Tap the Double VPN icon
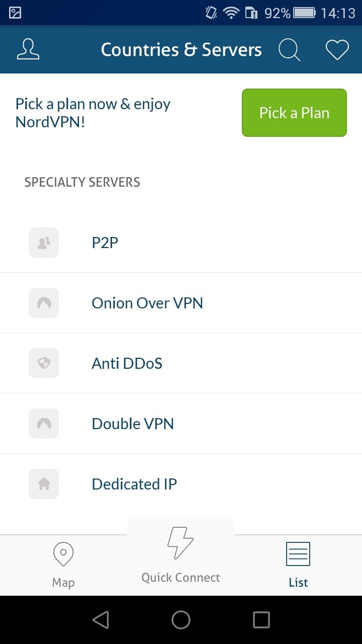The height and width of the screenshot is (644, 362). click(x=44, y=424)
